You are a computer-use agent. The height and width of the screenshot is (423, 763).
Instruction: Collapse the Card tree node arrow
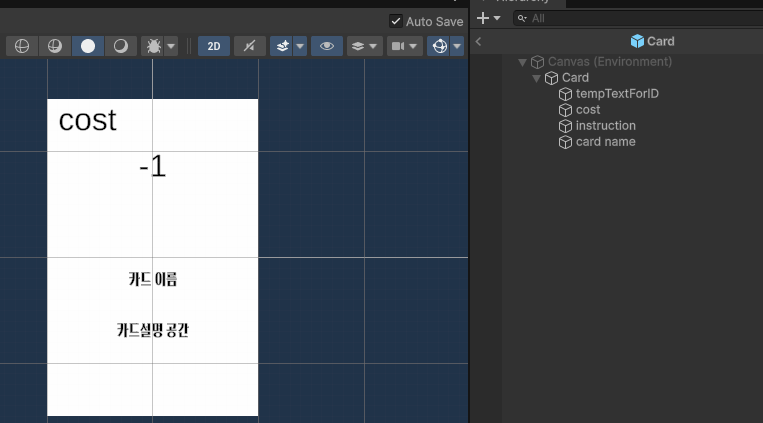click(x=536, y=78)
